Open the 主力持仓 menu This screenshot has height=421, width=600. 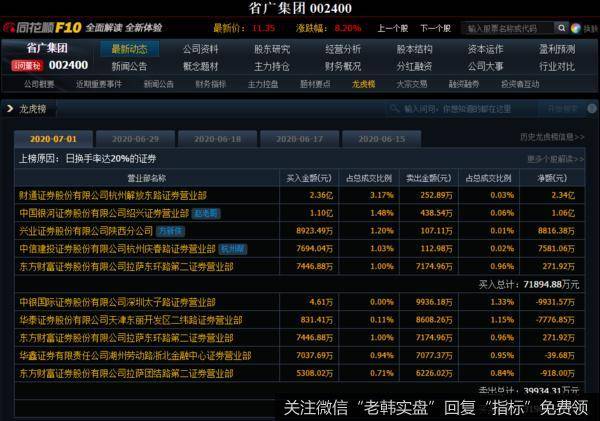click(272, 66)
